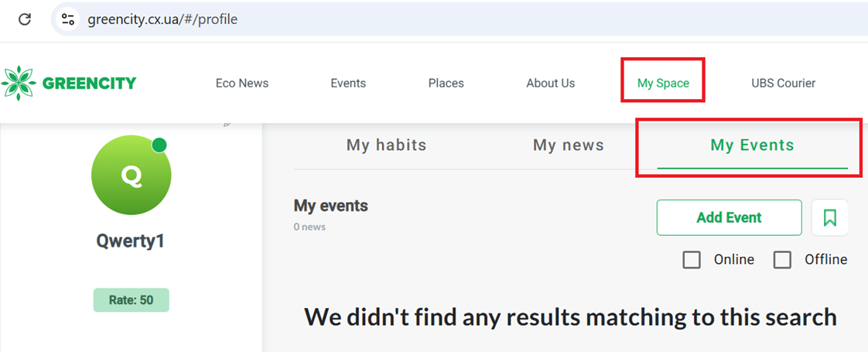
Task: Click the Qwerty1 username
Action: [x=131, y=241]
